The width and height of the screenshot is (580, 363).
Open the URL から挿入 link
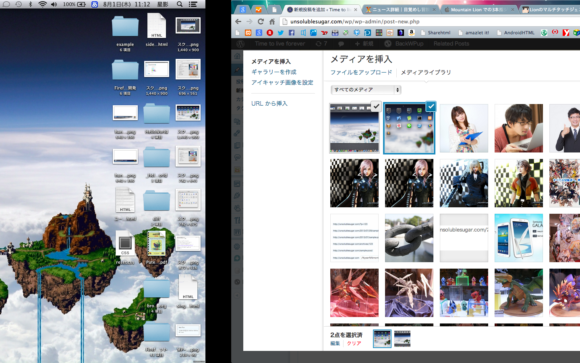[269, 104]
